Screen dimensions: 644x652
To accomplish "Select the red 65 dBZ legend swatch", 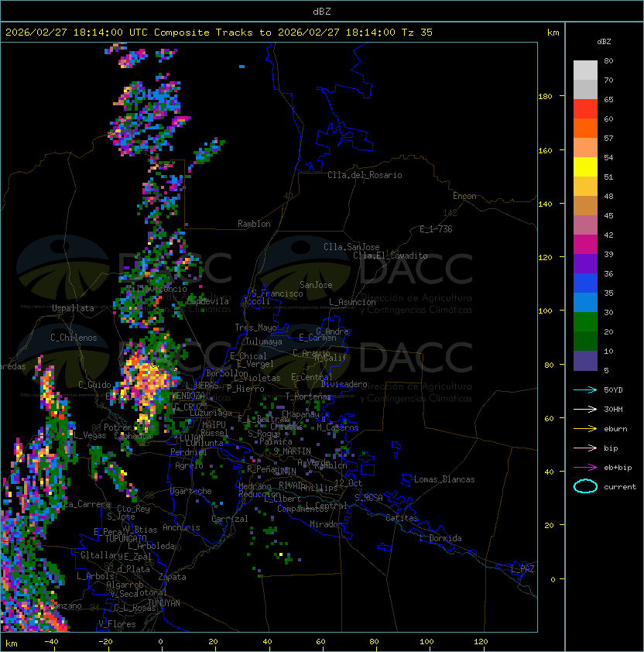I will point(585,108).
